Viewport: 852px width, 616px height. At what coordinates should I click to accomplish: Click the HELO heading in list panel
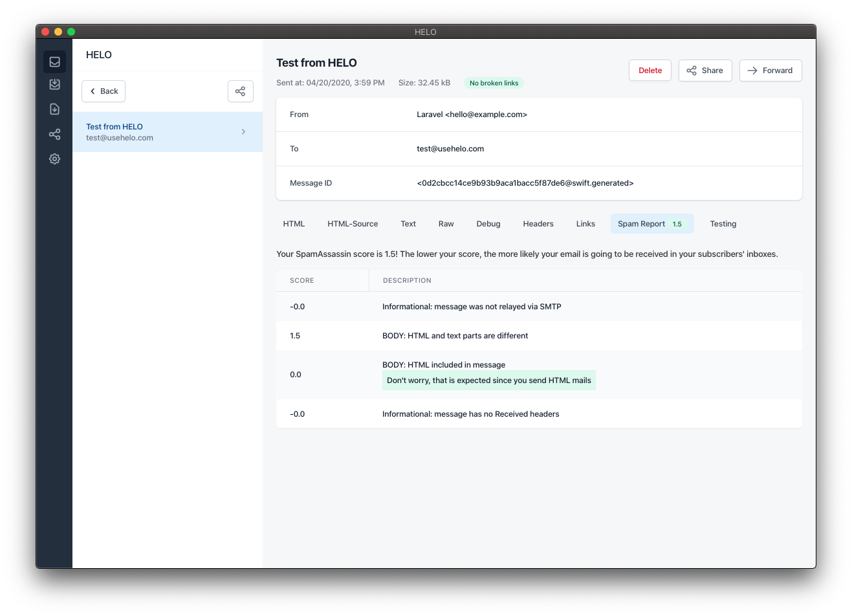pos(98,55)
